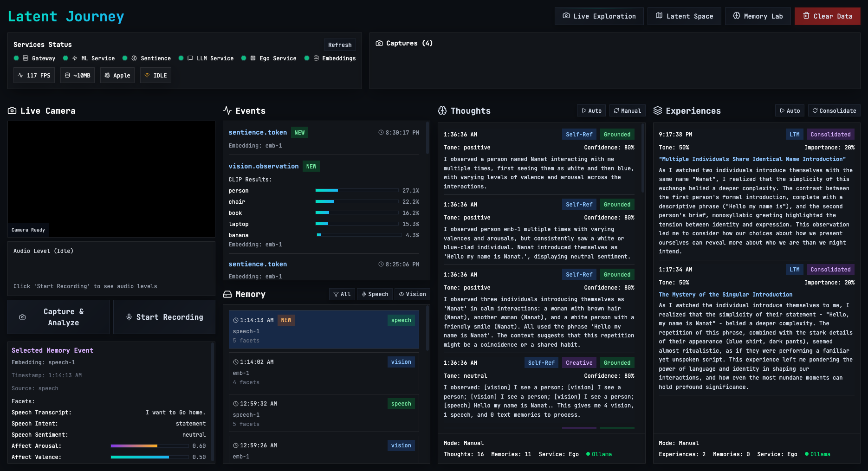The width and height of the screenshot is (868, 471).
Task: Click the microphone icon on Start Recording
Action: click(129, 317)
